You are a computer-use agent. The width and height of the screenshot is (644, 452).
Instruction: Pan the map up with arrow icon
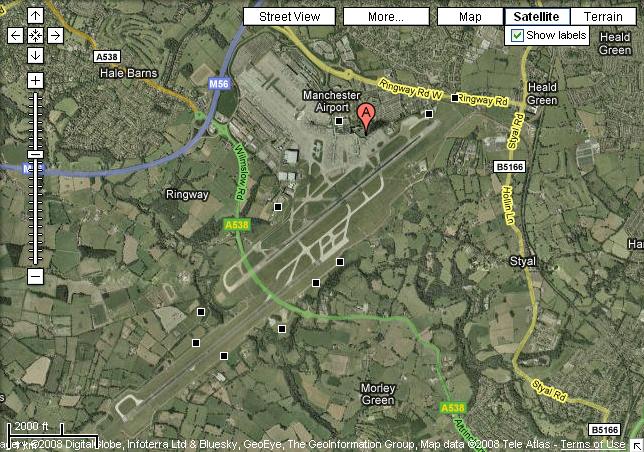pyautogui.click(x=35, y=16)
